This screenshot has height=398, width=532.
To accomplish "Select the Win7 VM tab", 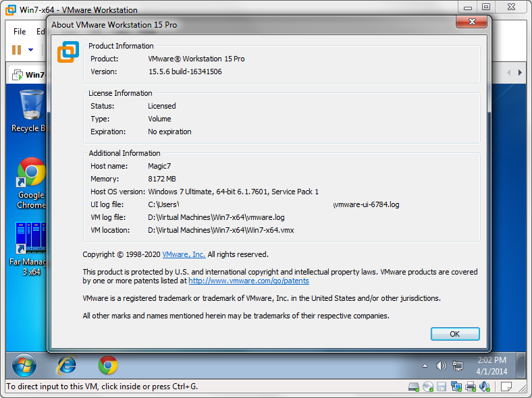I will (28, 75).
